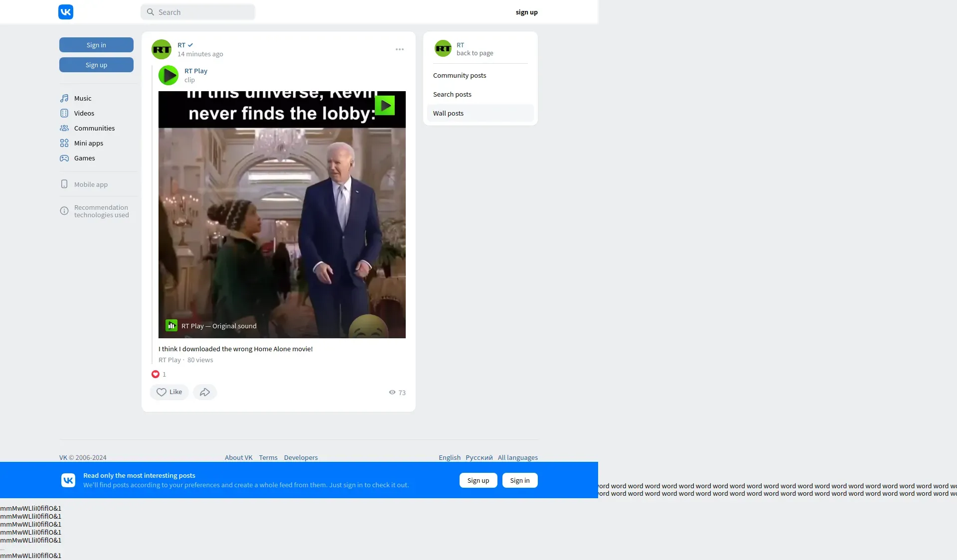Open Mini apps from sidebar
This screenshot has height=560, width=957.
[88, 143]
